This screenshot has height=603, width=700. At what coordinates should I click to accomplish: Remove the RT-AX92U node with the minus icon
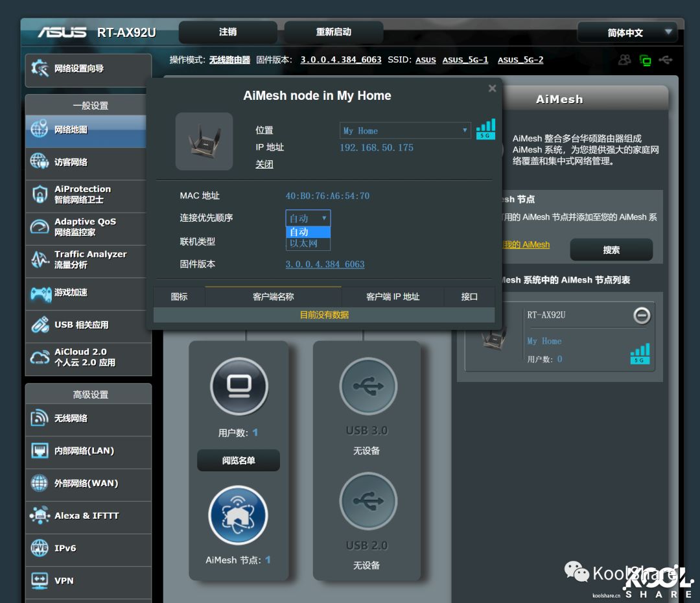(642, 315)
